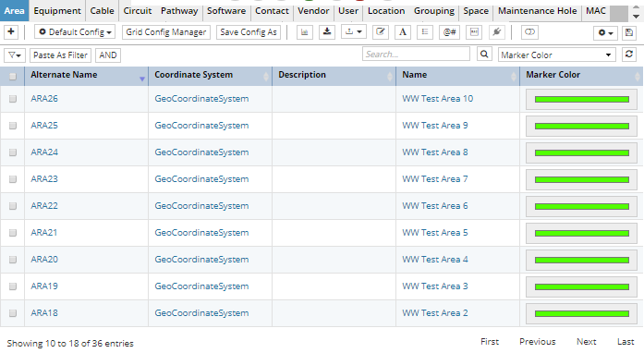Toggle the select-all header checkbox
Viewport: 644px width, 353px height.
point(13,77)
